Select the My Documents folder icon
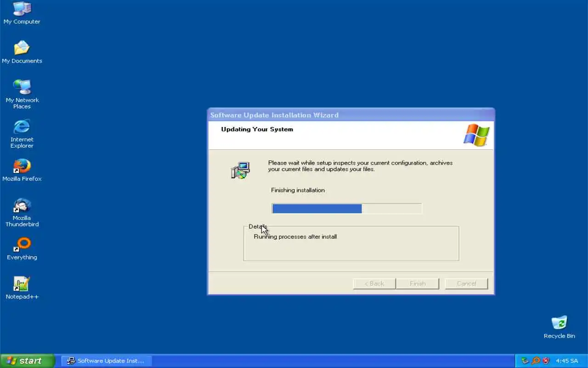This screenshot has height=368, width=588. (22, 52)
